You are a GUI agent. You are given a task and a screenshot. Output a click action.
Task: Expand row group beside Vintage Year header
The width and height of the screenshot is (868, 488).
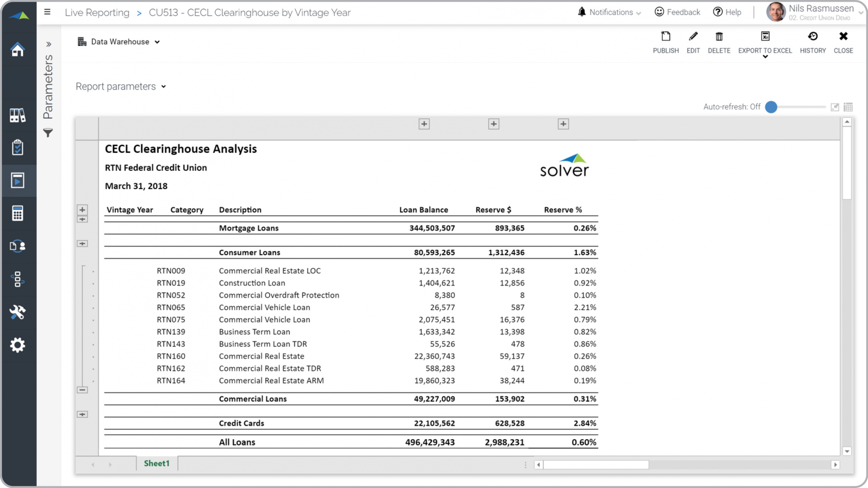coord(82,210)
